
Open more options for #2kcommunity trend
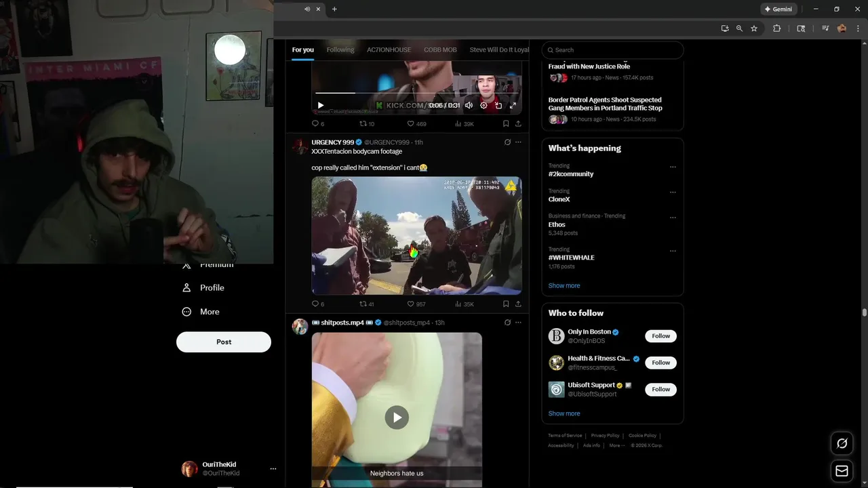[x=673, y=167]
